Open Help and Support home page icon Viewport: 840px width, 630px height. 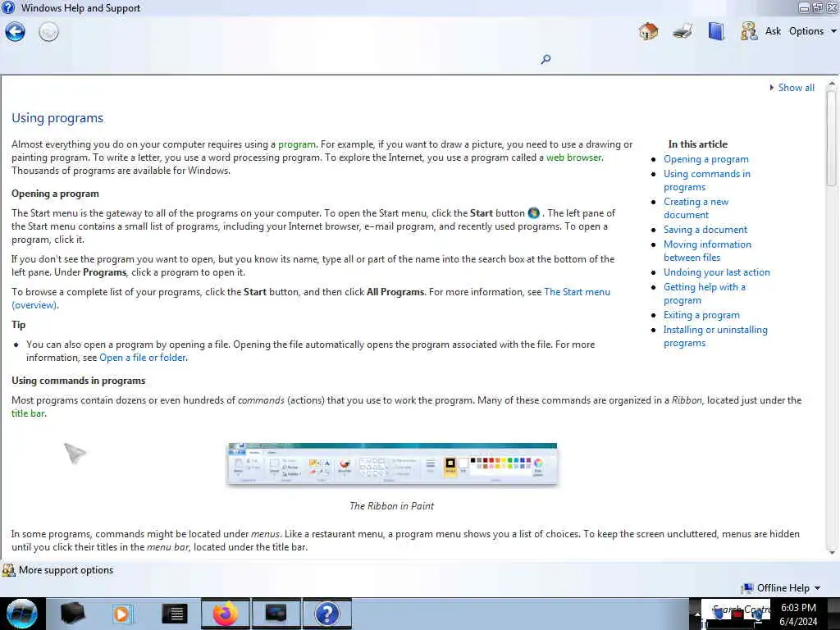[x=648, y=31]
